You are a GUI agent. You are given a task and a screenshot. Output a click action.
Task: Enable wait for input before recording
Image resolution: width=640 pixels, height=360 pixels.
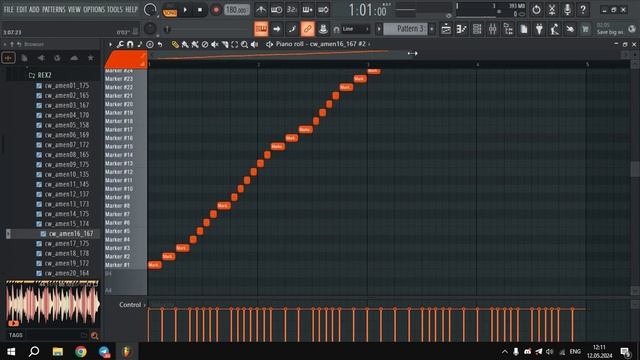(276, 9)
